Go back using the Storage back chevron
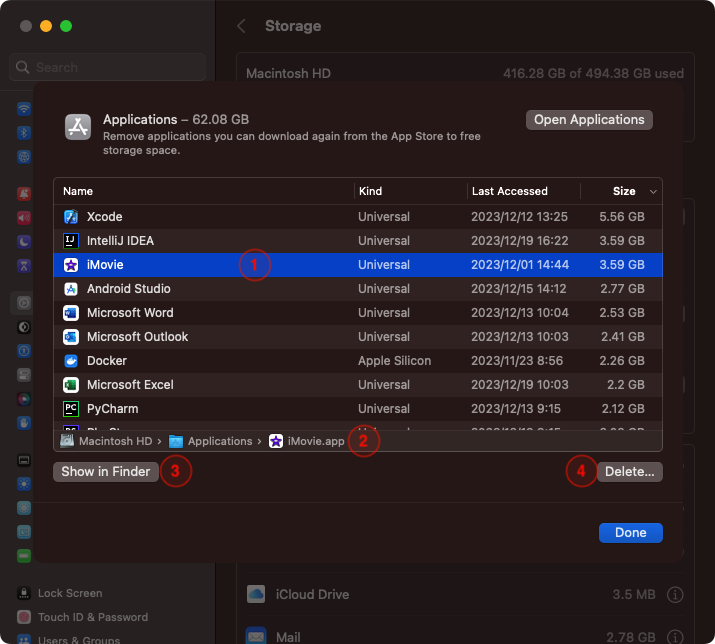 point(242,26)
